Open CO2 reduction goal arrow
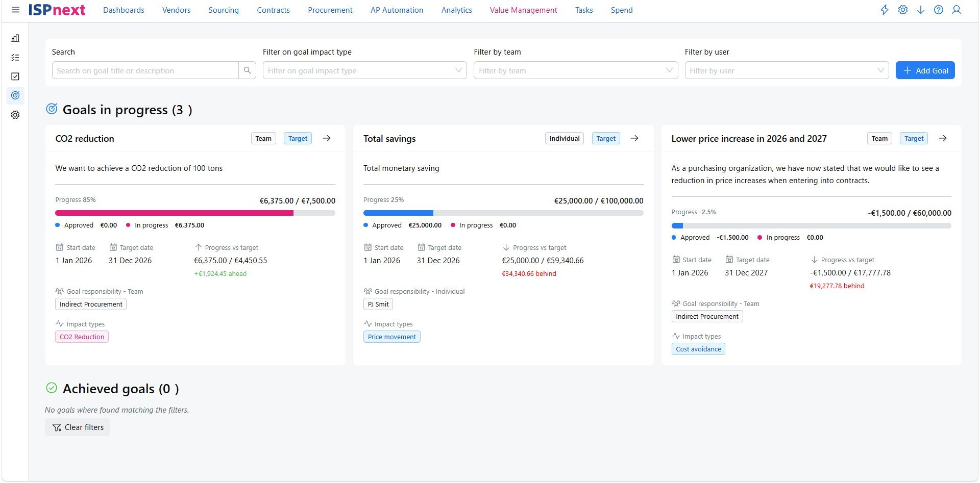This screenshot has height=483, width=980. tap(327, 138)
